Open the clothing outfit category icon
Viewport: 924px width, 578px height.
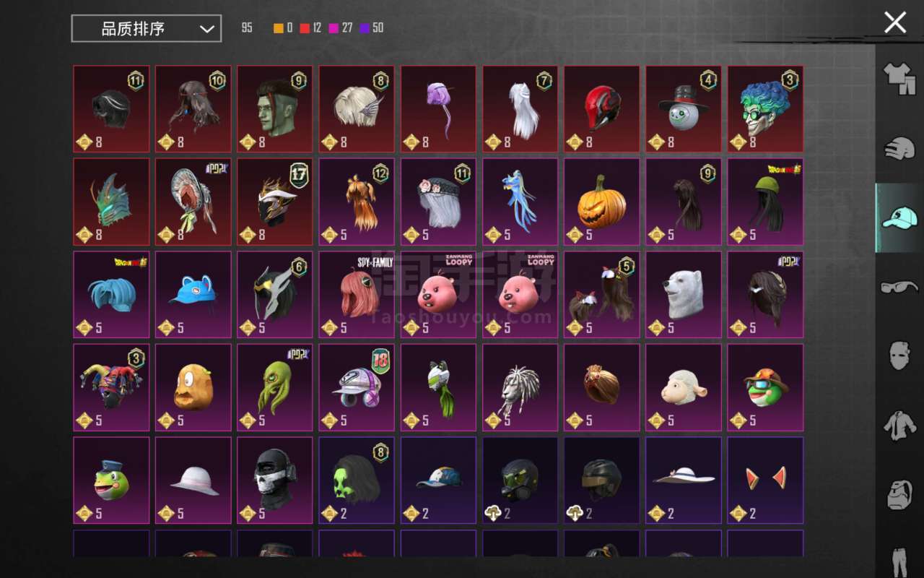coord(899,78)
